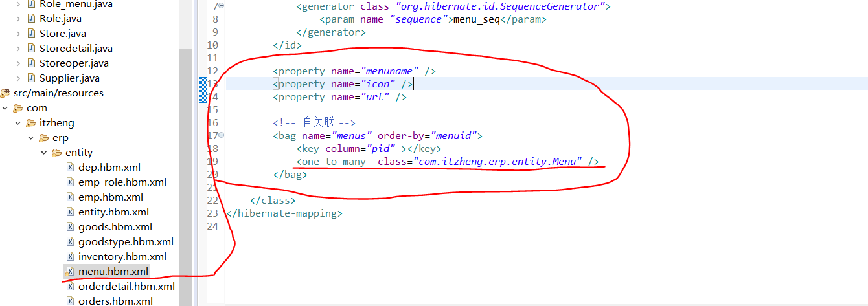Image resolution: width=868 pixels, height=306 pixels.
Task: Select the com package folder
Action: pos(37,108)
